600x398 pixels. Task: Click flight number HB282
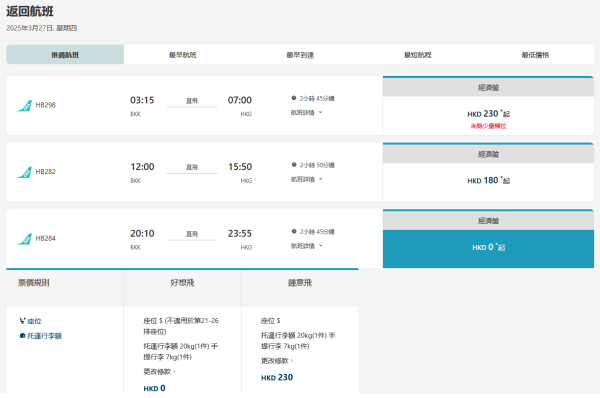[46, 171]
